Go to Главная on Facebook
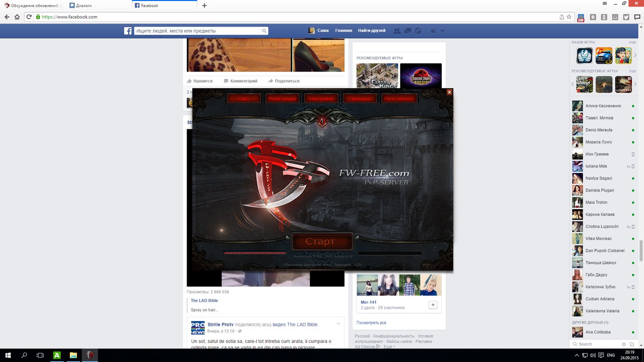The width and height of the screenshot is (644, 362). point(344,31)
